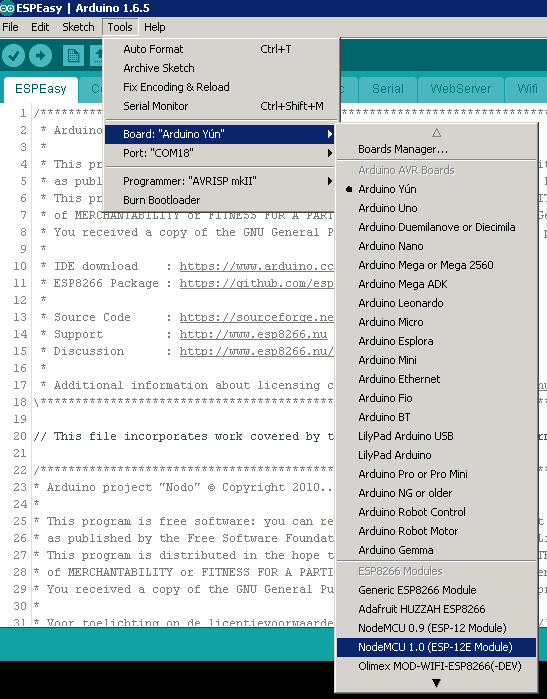Viewport: 547px width, 699px height.
Task: Follow the https://www.arduino.cc IDE download link
Action: [256, 267]
